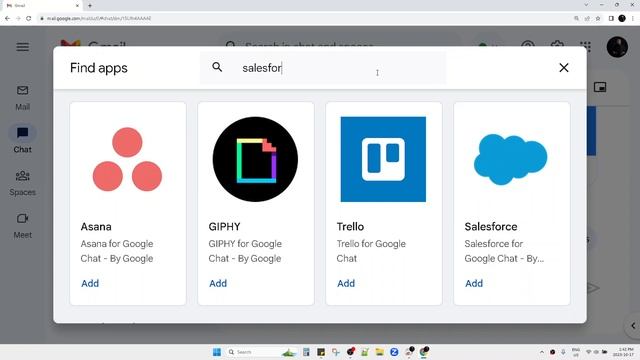This screenshot has height=360, width=640.
Task: Close the Find apps dialog
Action: (564, 68)
